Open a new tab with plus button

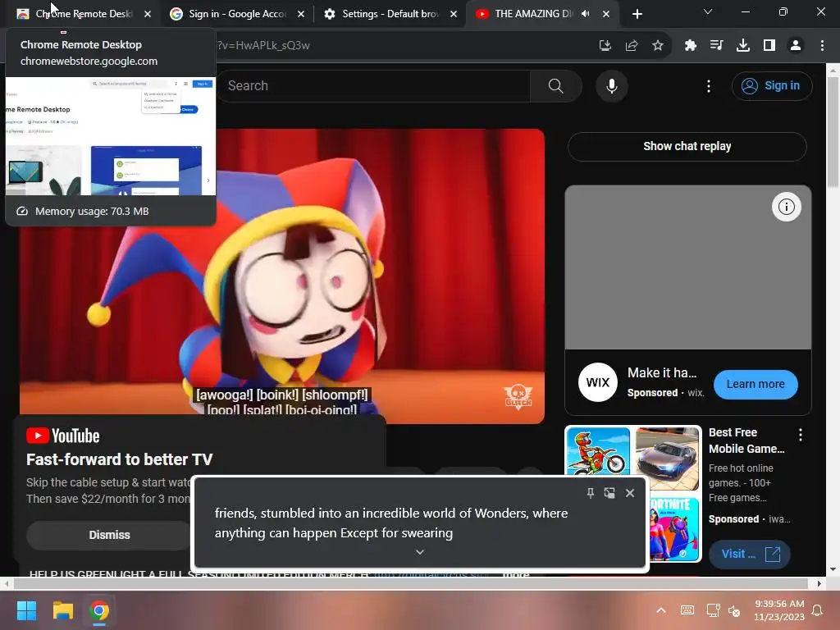[637, 14]
